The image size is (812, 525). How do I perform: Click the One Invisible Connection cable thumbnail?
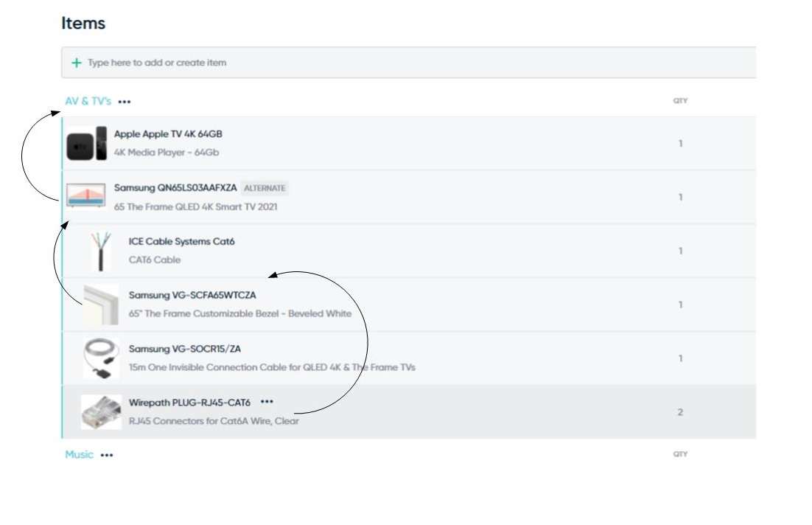click(101, 358)
